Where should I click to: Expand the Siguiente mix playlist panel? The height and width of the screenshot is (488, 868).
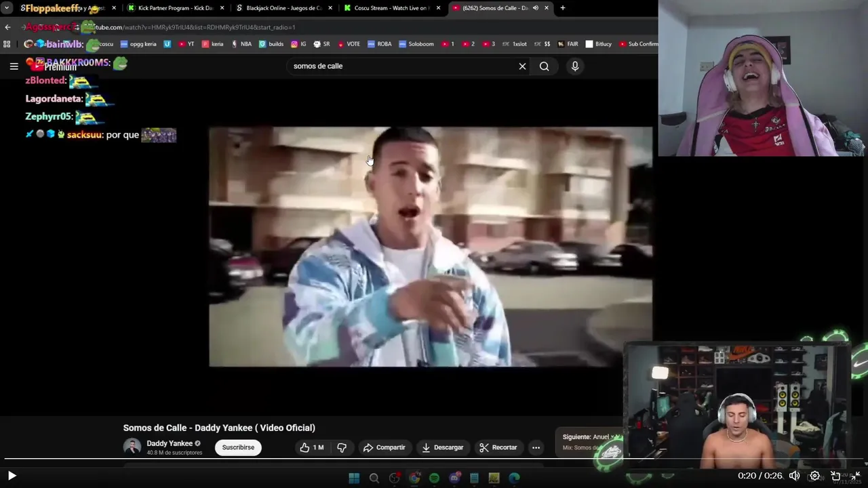[589, 442]
